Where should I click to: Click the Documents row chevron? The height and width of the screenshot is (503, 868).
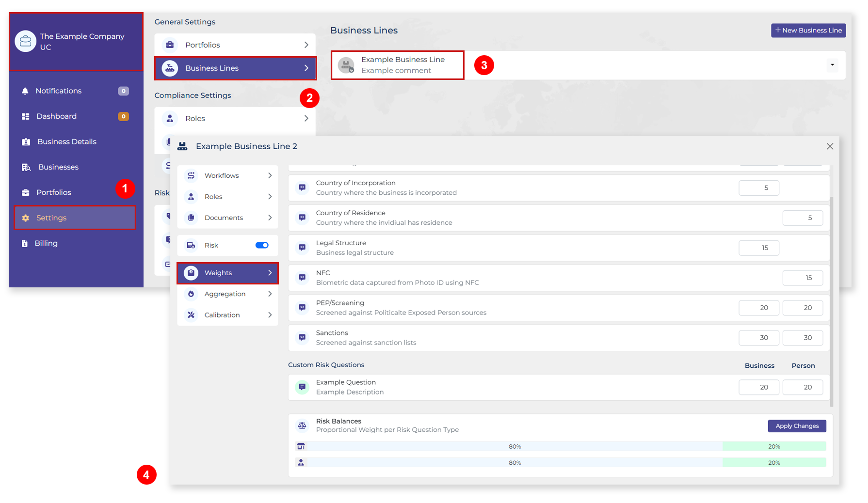(270, 218)
